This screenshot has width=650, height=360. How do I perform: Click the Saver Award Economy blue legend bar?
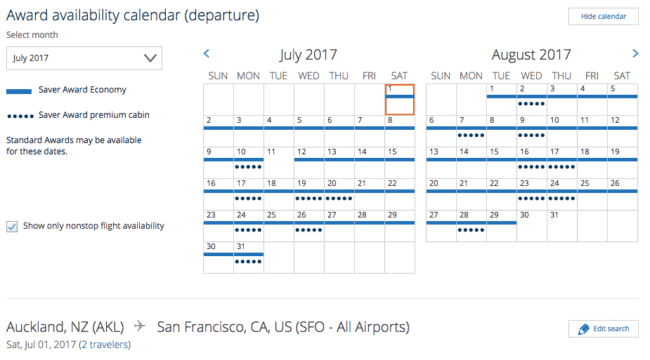(x=19, y=91)
